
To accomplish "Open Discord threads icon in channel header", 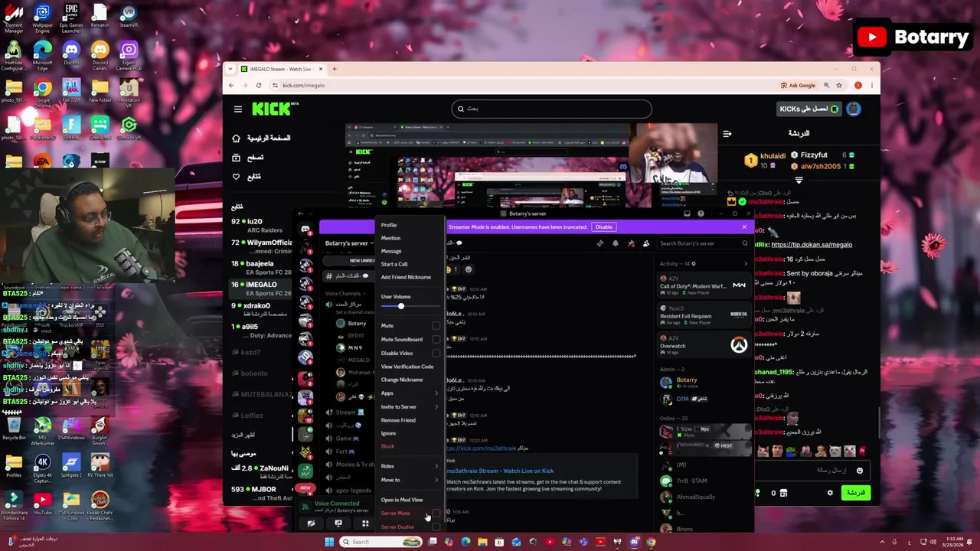I will point(600,243).
